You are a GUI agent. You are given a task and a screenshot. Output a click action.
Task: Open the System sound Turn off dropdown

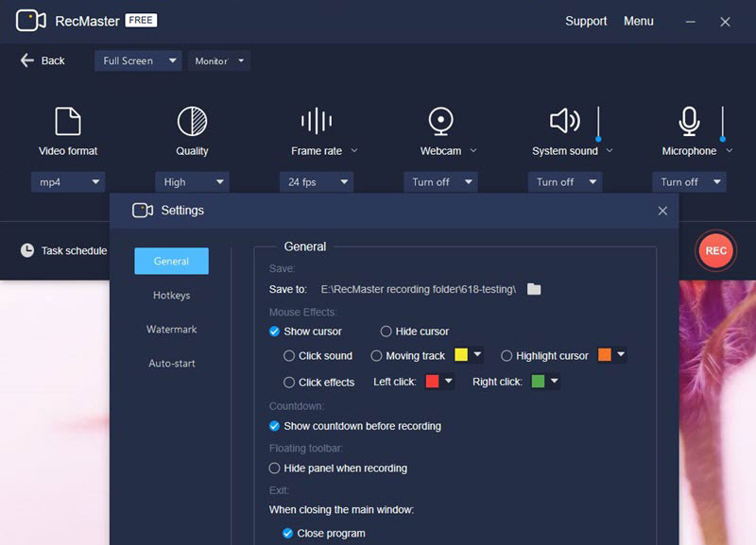click(x=565, y=182)
